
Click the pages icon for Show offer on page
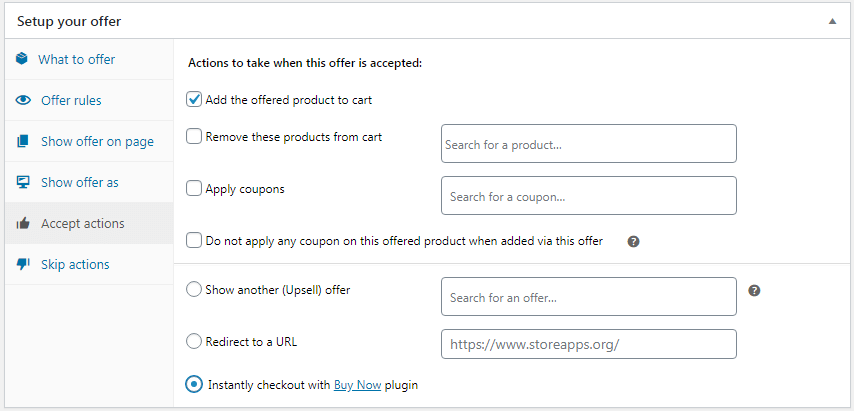[22, 142]
